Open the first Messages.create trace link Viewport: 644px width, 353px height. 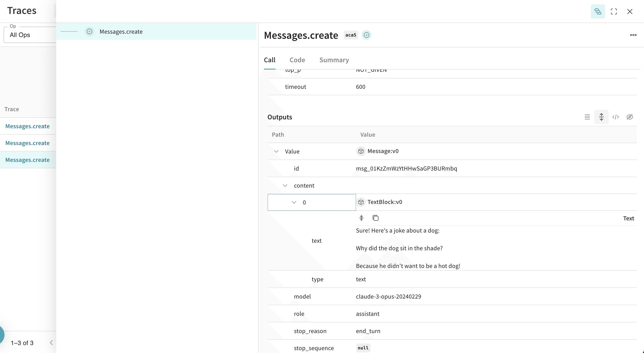point(27,126)
